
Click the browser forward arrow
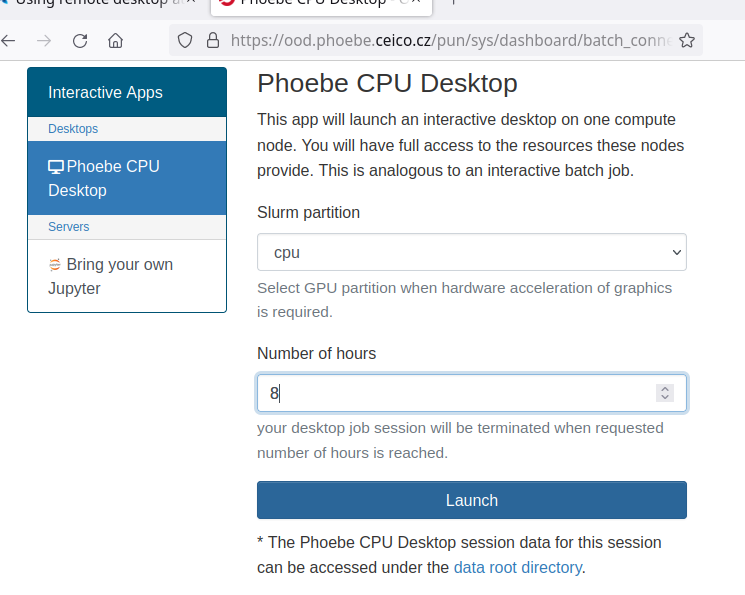44,41
